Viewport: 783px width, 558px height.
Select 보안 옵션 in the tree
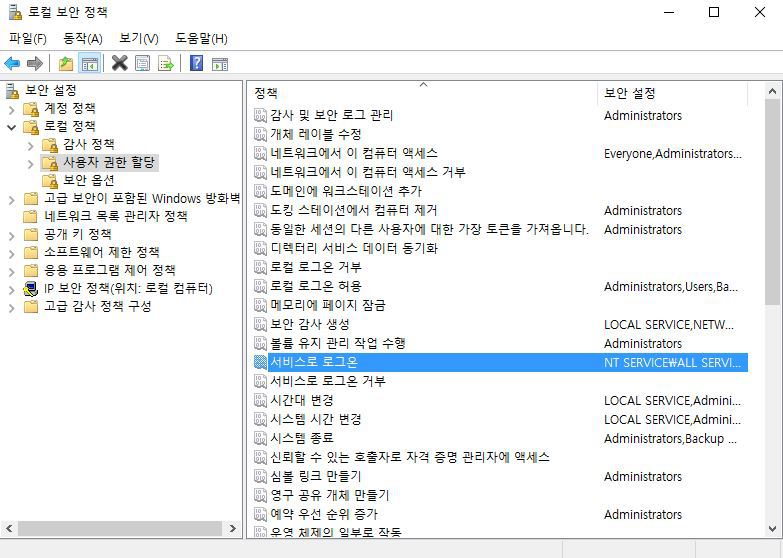(88, 180)
